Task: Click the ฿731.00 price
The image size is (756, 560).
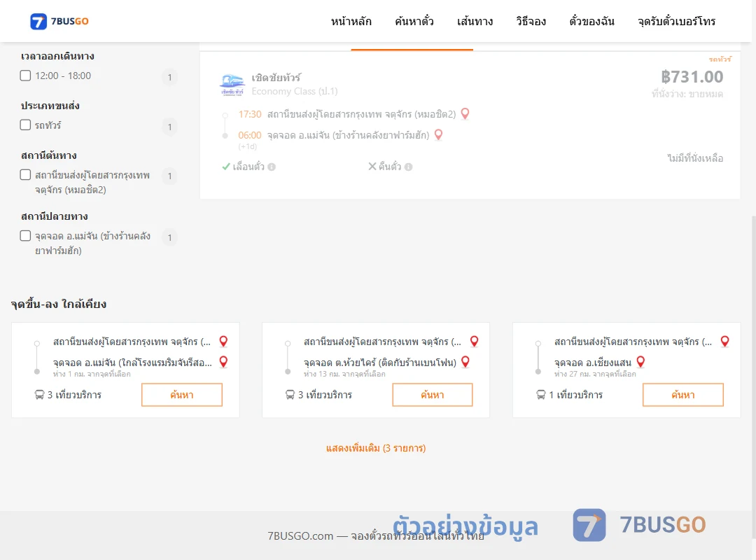Action: (692, 77)
